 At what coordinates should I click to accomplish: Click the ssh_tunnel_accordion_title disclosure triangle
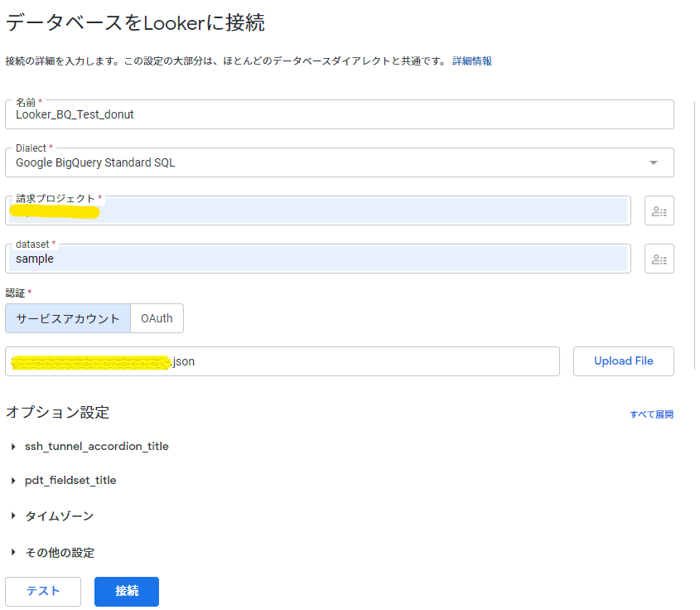point(12,446)
